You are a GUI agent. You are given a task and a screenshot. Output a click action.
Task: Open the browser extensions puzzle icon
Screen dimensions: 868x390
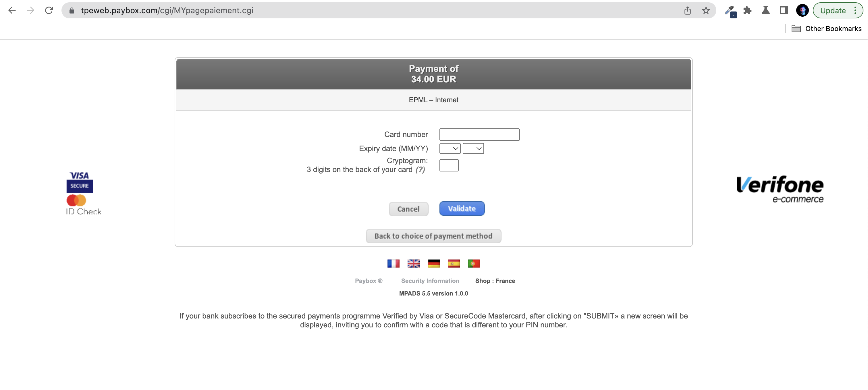tap(747, 10)
